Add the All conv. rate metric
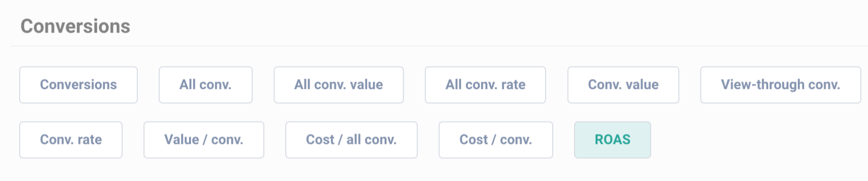Screen dimensions: 868x181 (x=485, y=85)
